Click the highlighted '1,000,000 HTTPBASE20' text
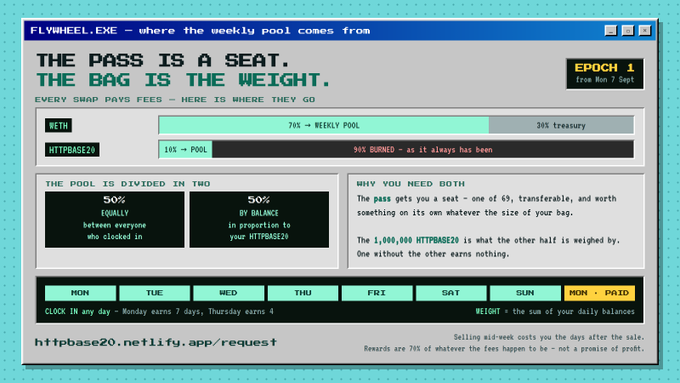Image resolution: width=680 pixels, height=383 pixels. (x=416, y=240)
